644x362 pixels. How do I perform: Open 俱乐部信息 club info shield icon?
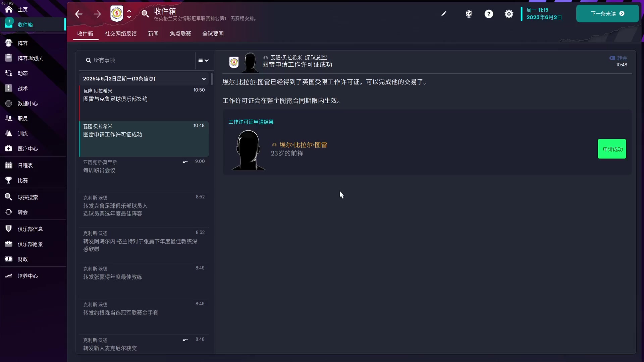[x=9, y=229]
